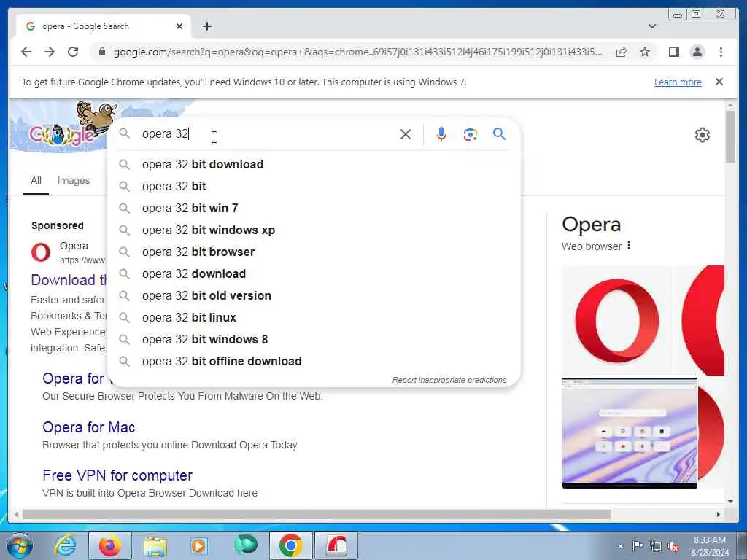Open the muted volume tray icon
The width and height of the screenshot is (747, 560).
(673, 546)
